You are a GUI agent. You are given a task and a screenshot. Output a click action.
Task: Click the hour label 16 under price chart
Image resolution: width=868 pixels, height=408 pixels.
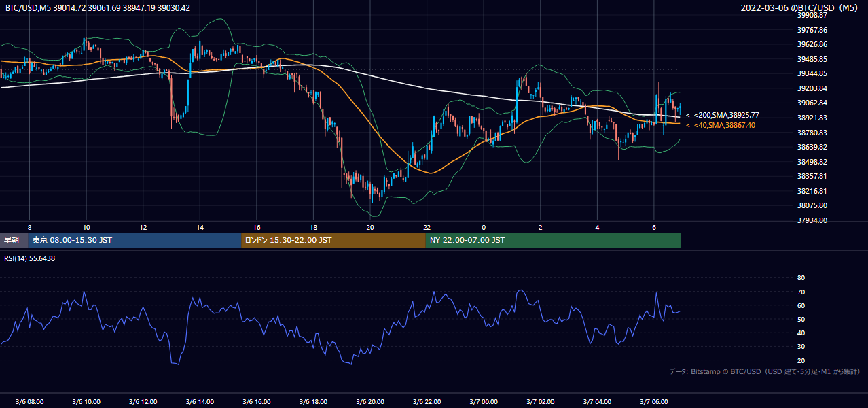pos(257,227)
